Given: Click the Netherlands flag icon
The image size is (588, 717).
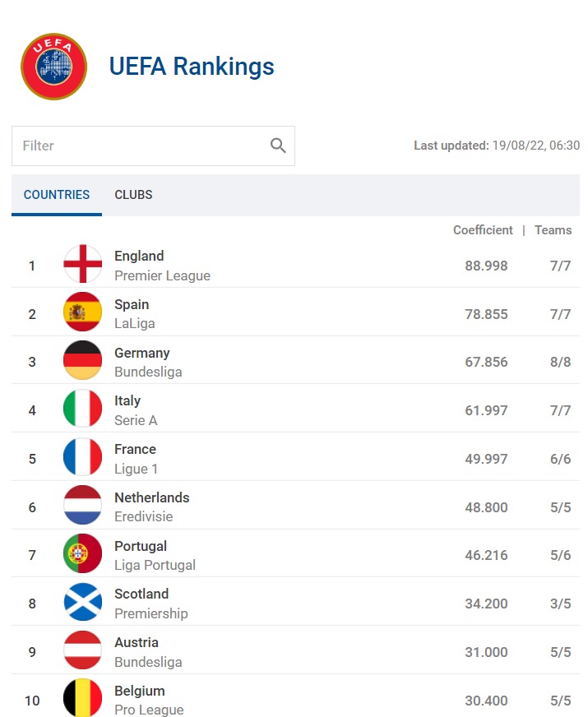Looking at the screenshot, I should [83, 506].
